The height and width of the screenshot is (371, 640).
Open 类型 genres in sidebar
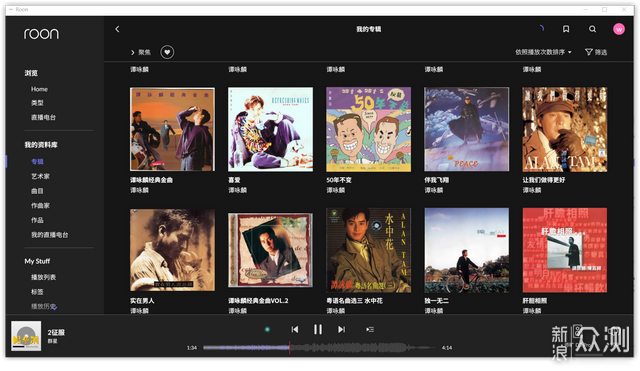[x=37, y=103]
